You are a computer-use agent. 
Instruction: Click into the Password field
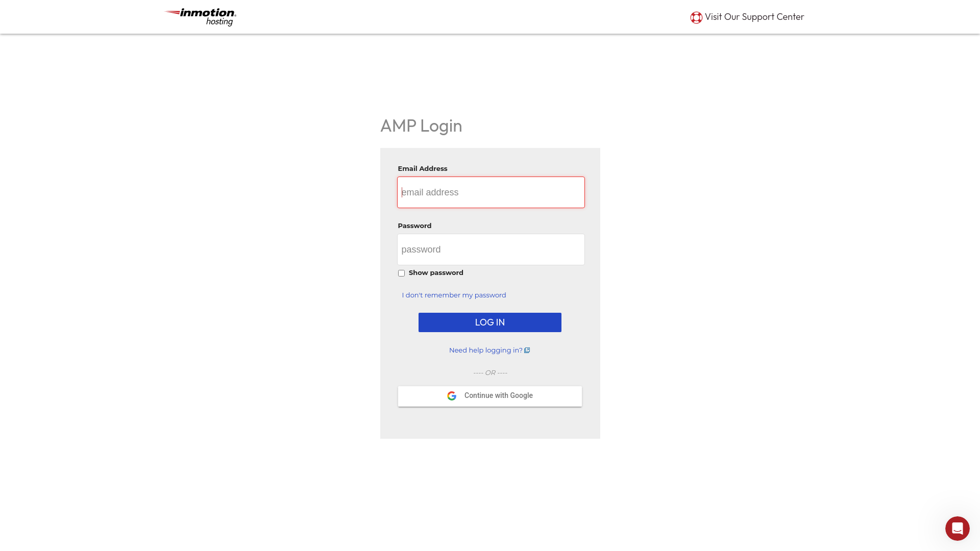tap(491, 249)
